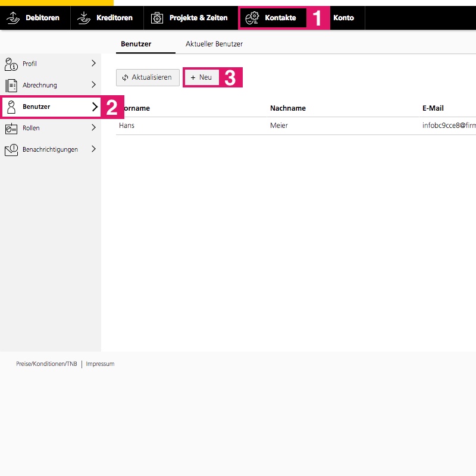Click the Kreditoren icon in navigation

(x=84, y=18)
